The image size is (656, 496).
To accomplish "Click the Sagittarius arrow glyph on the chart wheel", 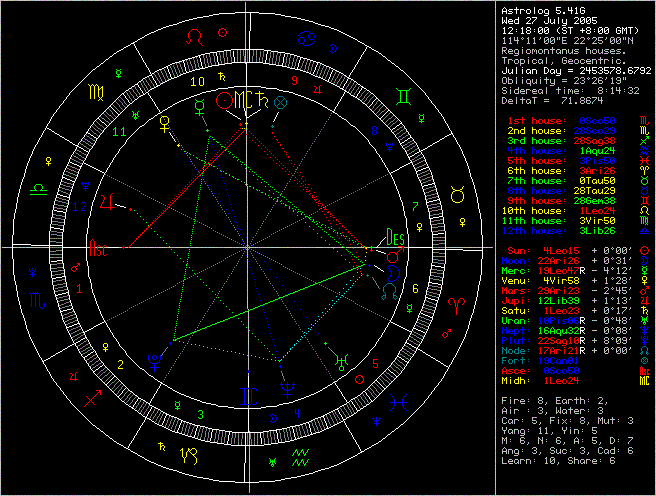I will pos(92,398).
